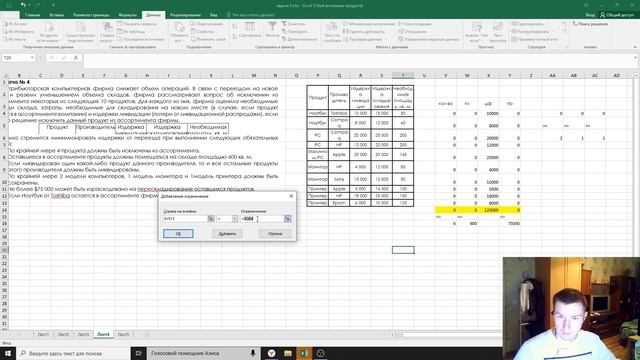Screen dimensions: 640x360
Task: Click the Sort A to Z icon
Action: (235, 26)
